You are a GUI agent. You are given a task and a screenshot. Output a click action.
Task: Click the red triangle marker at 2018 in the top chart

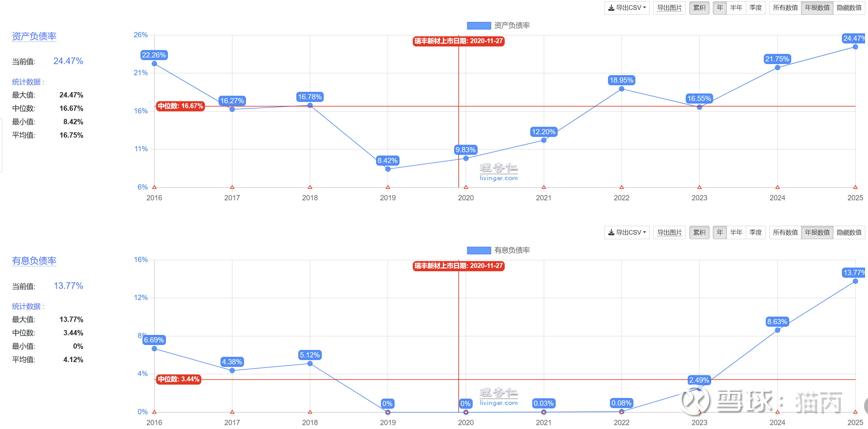(310, 187)
